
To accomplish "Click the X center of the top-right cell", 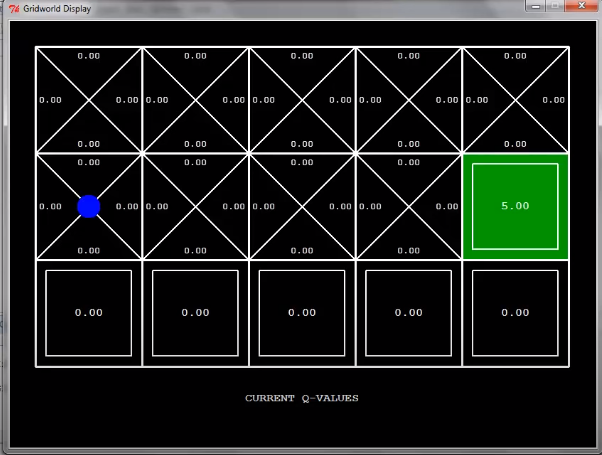I will click(515, 100).
